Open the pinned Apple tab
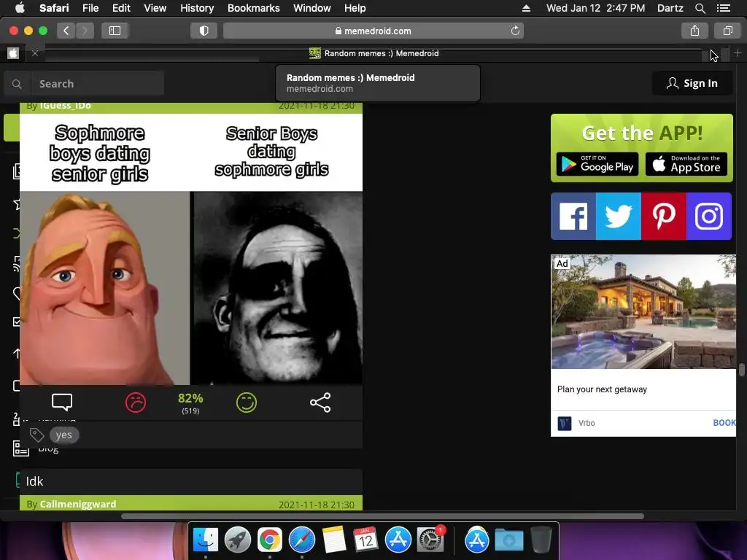 [x=13, y=53]
